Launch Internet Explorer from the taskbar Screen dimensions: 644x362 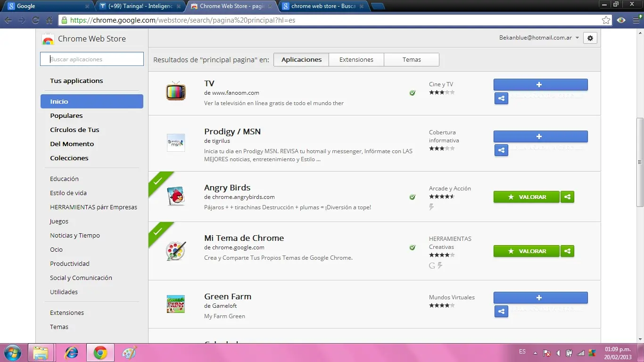71,353
